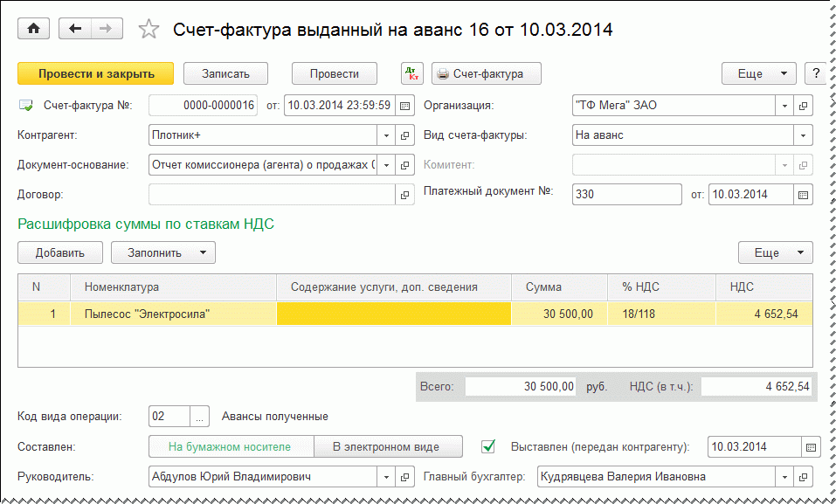
Task: Expand Вид счета-фактуры dropdown
Action: pos(803,135)
